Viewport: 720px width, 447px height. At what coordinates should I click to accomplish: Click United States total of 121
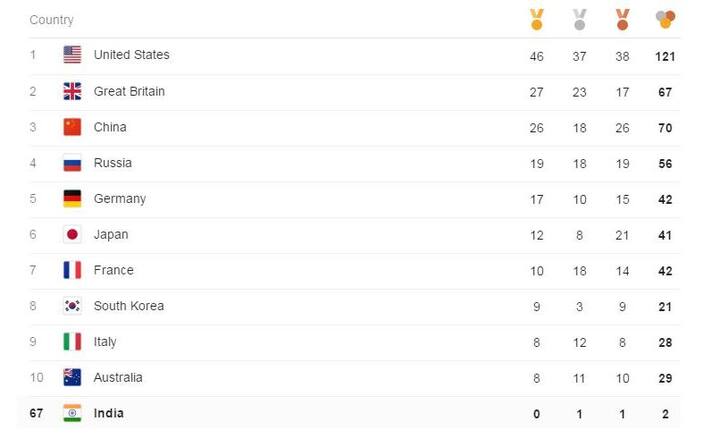tap(665, 57)
